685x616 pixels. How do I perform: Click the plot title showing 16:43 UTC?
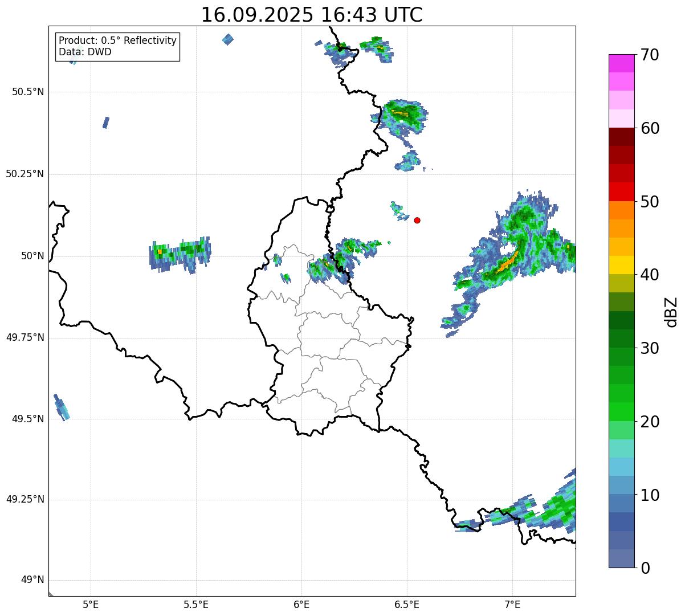(312, 15)
